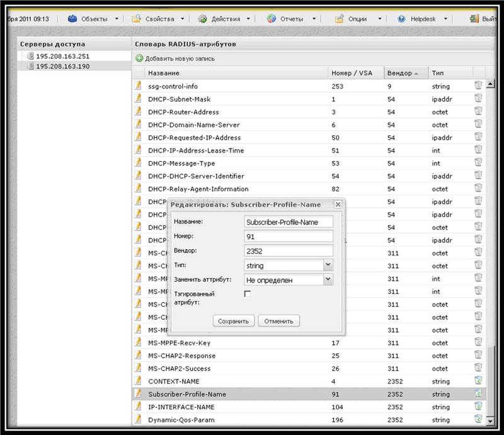Open the Тип dropdown in edit dialog
This screenshot has height=435, width=504.
pos(328,266)
